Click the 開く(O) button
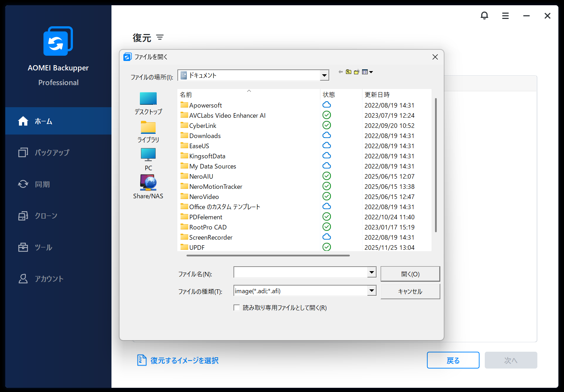The height and width of the screenshot is (392, 564). point(410,274)
